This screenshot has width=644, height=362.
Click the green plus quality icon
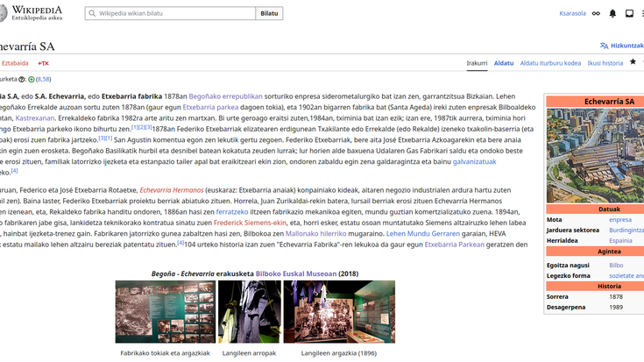[x=32, y=79]
